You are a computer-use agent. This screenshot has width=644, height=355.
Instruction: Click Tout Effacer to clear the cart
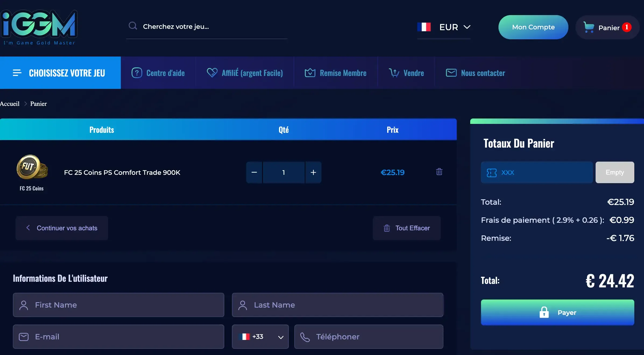coord(407,228)
